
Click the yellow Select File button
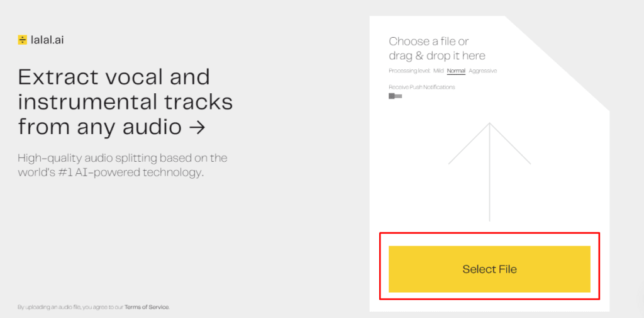click(489, 269)
